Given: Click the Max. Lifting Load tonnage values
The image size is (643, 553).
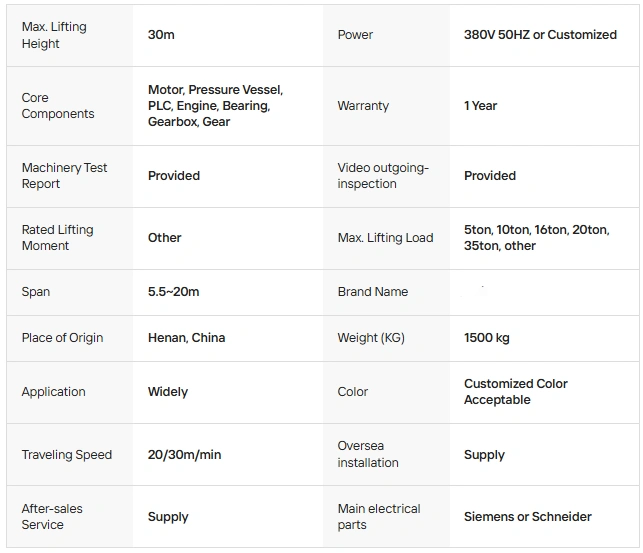Looking at the screenshot, I should (536, 238).
